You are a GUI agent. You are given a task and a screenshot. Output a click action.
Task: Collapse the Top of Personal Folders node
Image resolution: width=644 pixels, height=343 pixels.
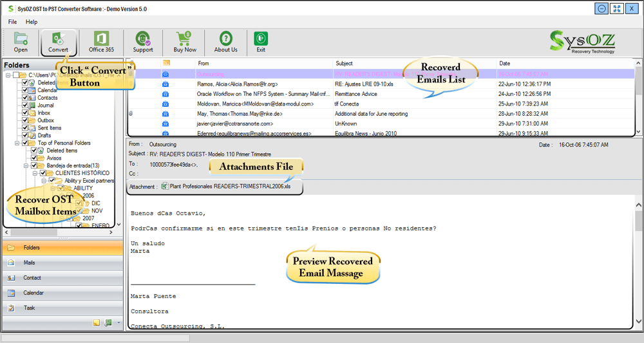(17, 143)
